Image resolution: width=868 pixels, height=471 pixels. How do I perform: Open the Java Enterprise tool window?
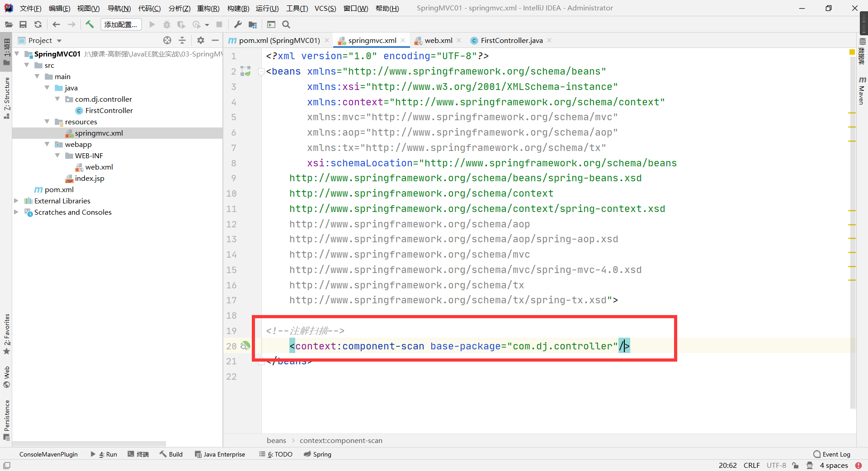click(x=220, y=454)
